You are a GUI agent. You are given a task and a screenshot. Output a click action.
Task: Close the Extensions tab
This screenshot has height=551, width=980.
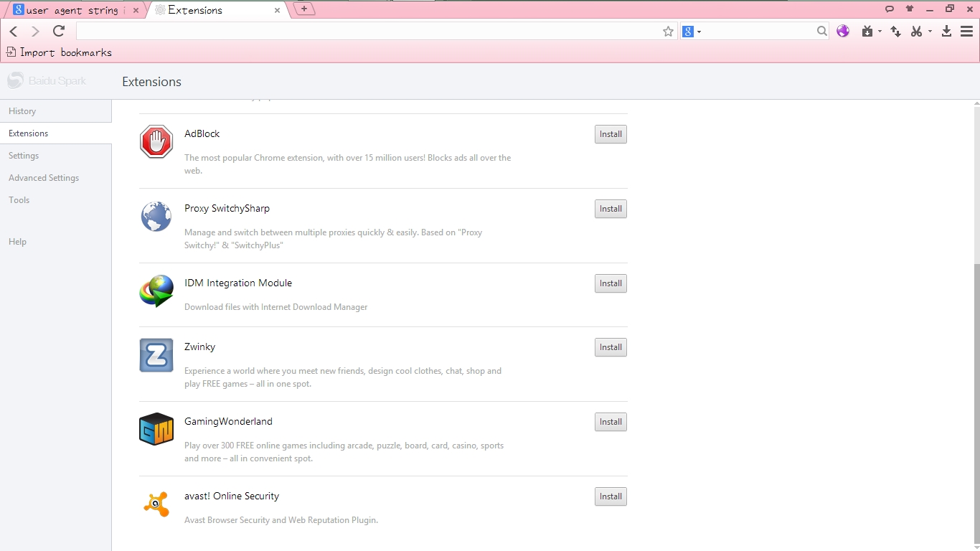[x=277, y=11]
